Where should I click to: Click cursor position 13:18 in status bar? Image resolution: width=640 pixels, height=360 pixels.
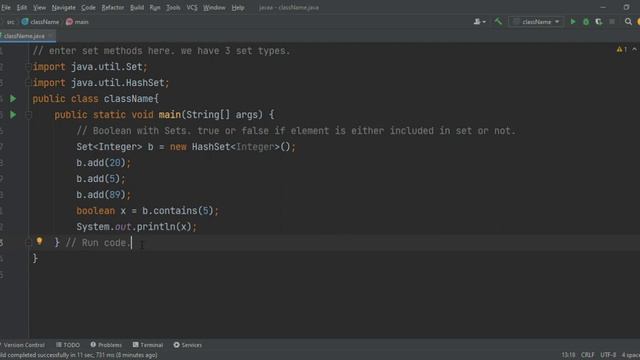coord(568,355)
